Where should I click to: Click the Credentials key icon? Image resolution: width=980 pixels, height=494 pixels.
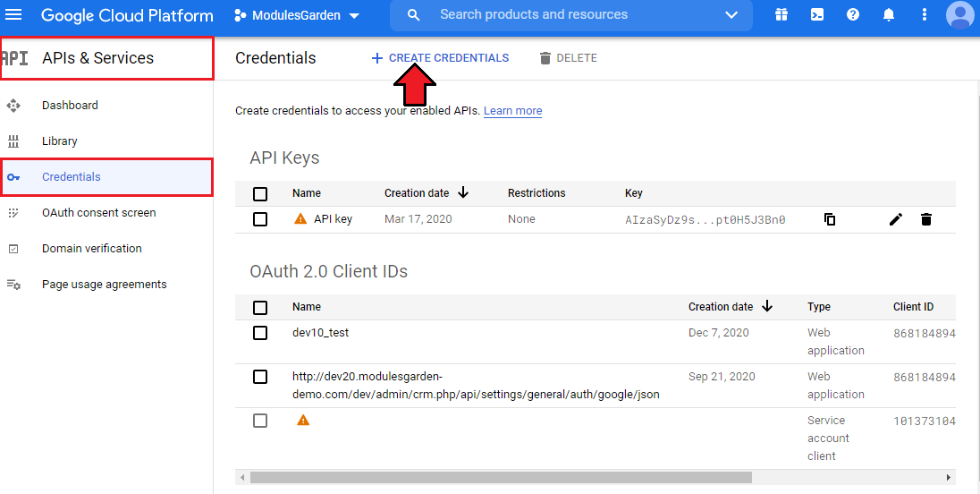[x=13, y=177]
